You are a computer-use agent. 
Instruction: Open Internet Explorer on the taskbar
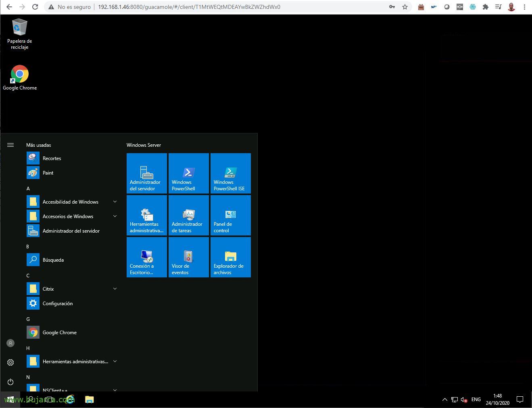[70, 400]
